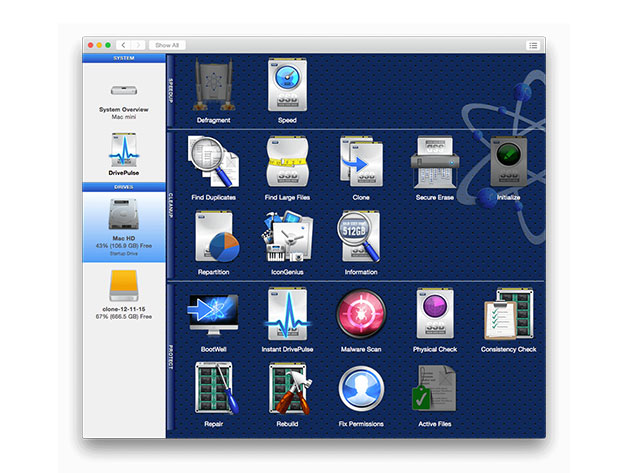Image resolution: width=630 pixels, height=473 pixels.
Task: Open Find Duplicates tool
Action: coord(213,167)
